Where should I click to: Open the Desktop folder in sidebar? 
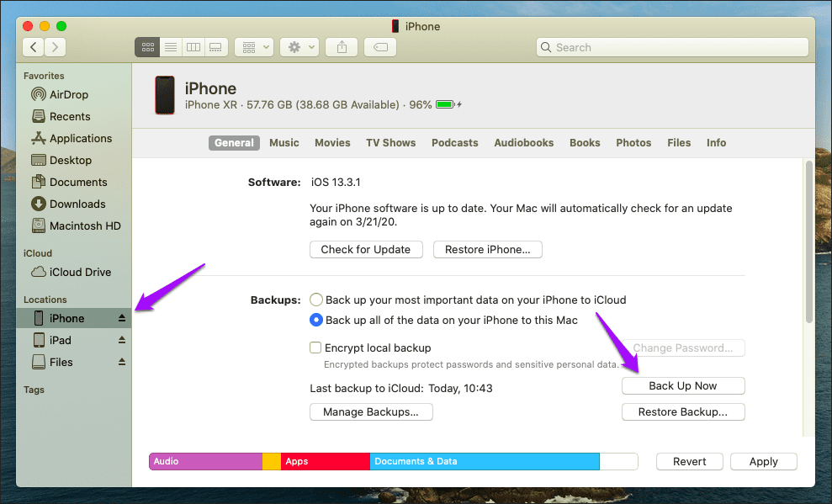[x=74, y=160]
